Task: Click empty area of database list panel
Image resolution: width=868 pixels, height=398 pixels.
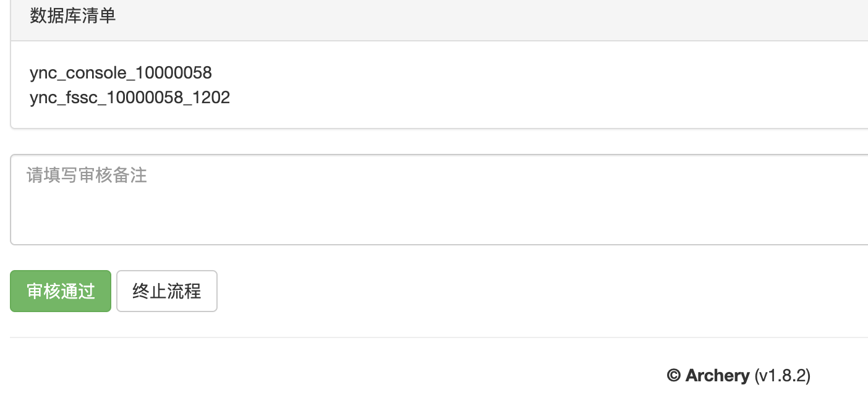Action: tap(525, 85)
